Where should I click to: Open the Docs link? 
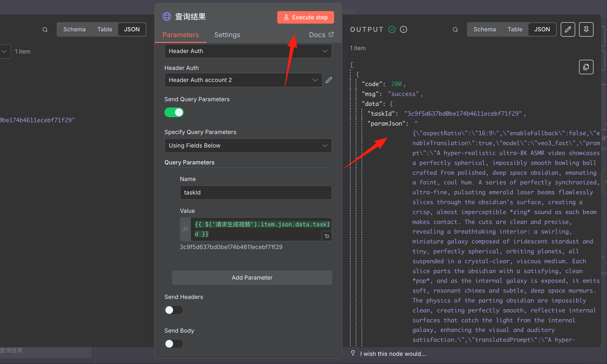click(321, 35)
